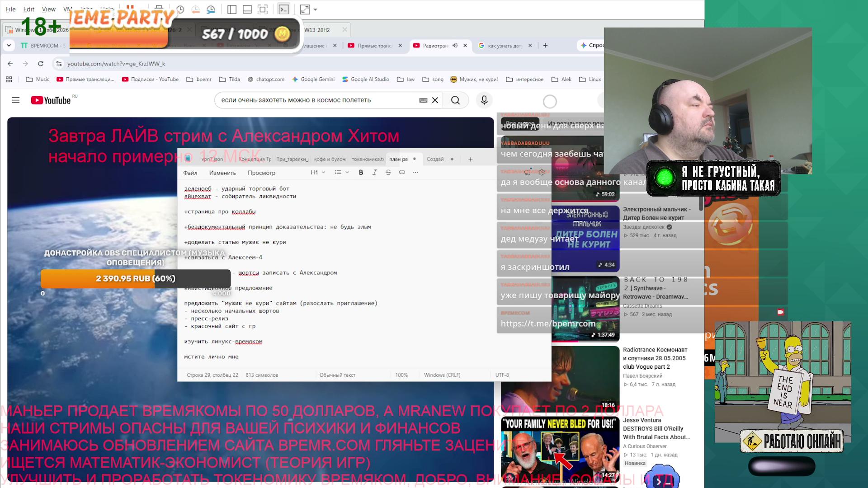Reload the YouTube page

[x=41, y=64]
